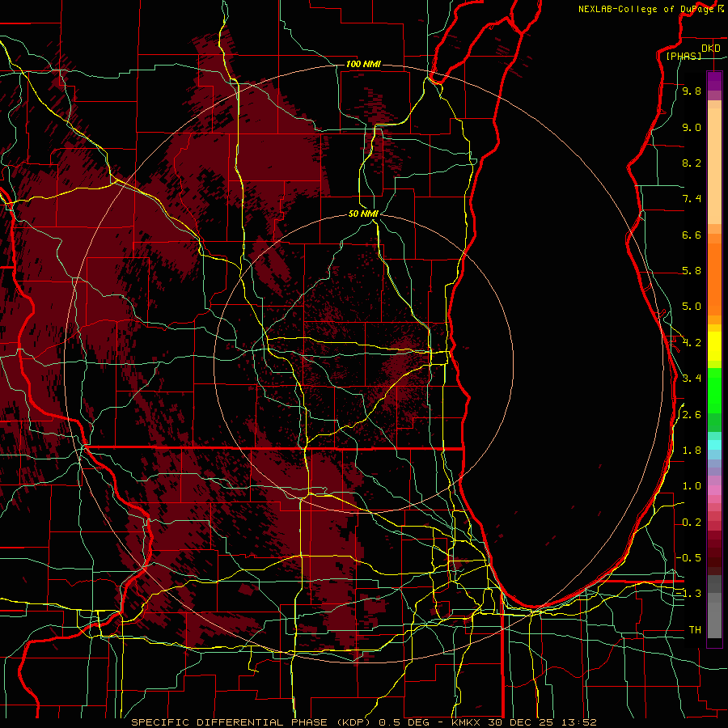
Task: Click the 100 NMI range ring label
Action: [363, 64]
